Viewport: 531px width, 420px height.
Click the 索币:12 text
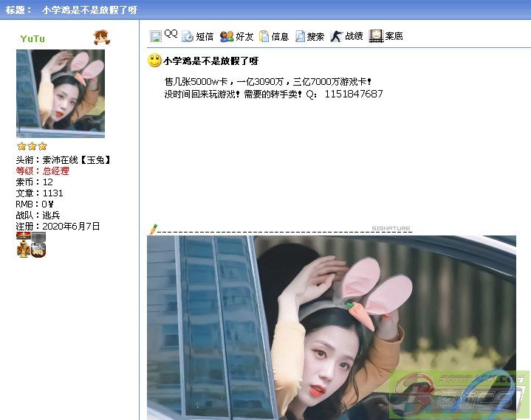[x=34, y=182]
